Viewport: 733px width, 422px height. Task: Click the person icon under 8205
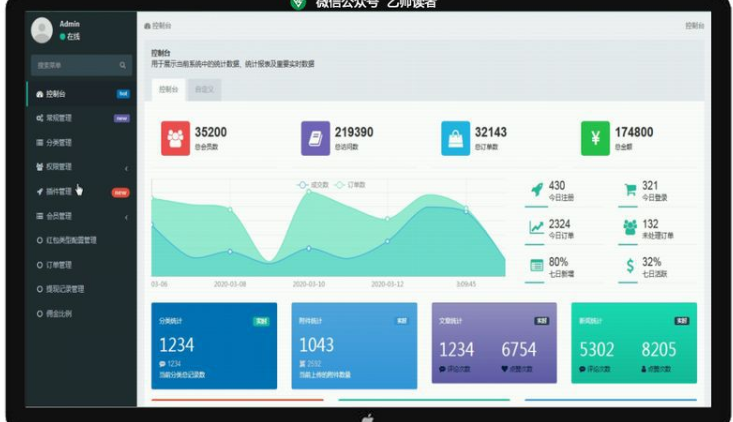(x=644, y=369)
